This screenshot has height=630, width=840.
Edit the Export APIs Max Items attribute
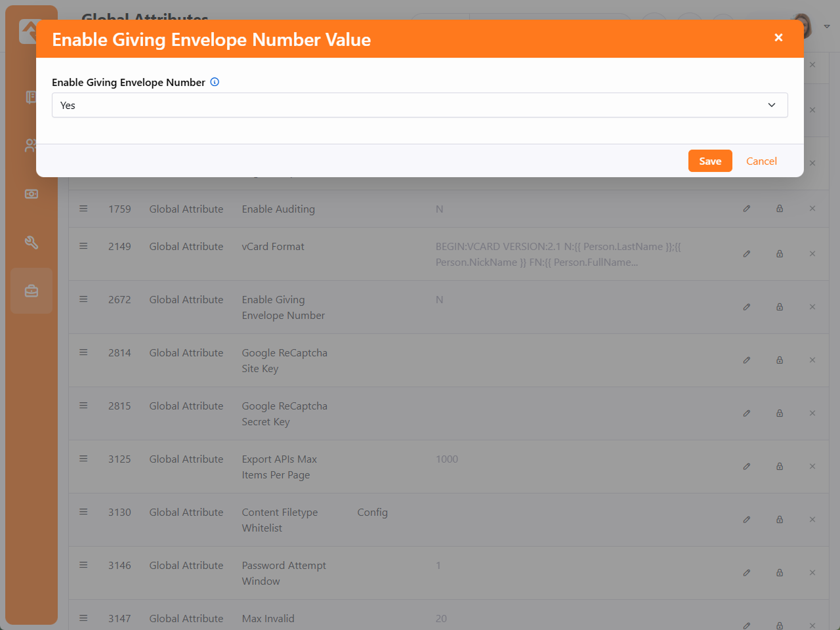click(x=747, y=467)
